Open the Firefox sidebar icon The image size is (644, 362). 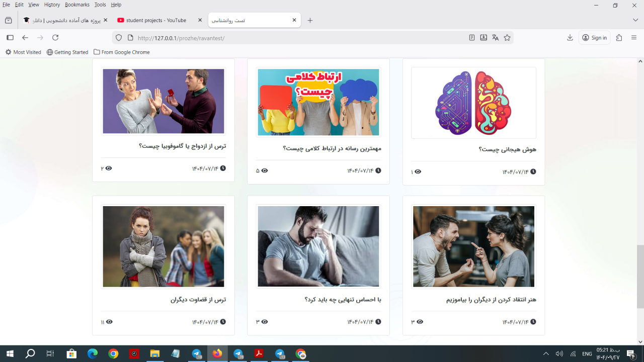click(x=10, y=38)
